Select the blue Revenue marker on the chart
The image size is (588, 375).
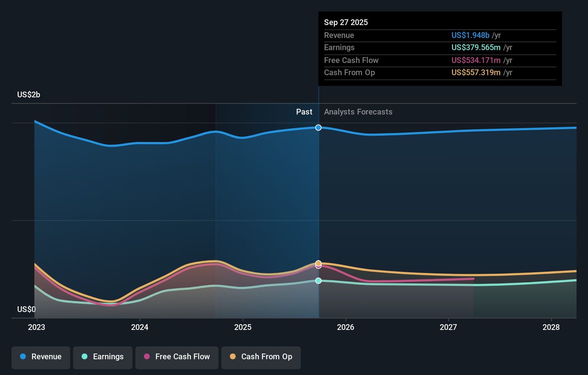pos(318,127)
